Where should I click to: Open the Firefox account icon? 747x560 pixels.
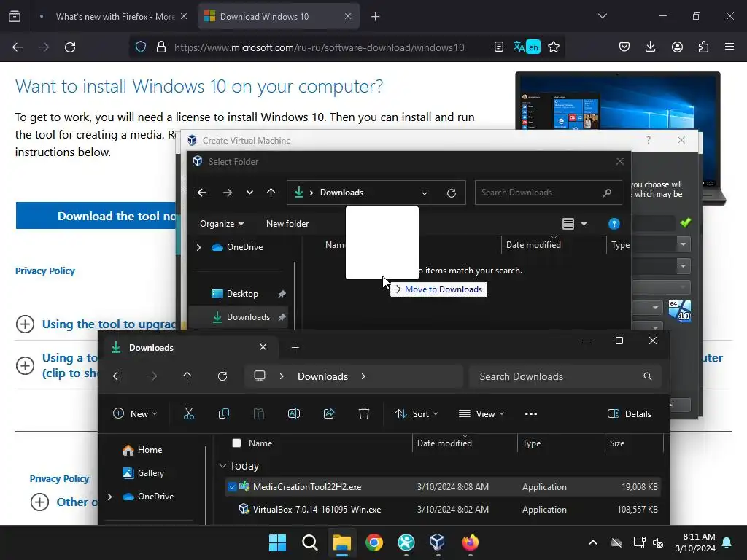pos(677,47)
